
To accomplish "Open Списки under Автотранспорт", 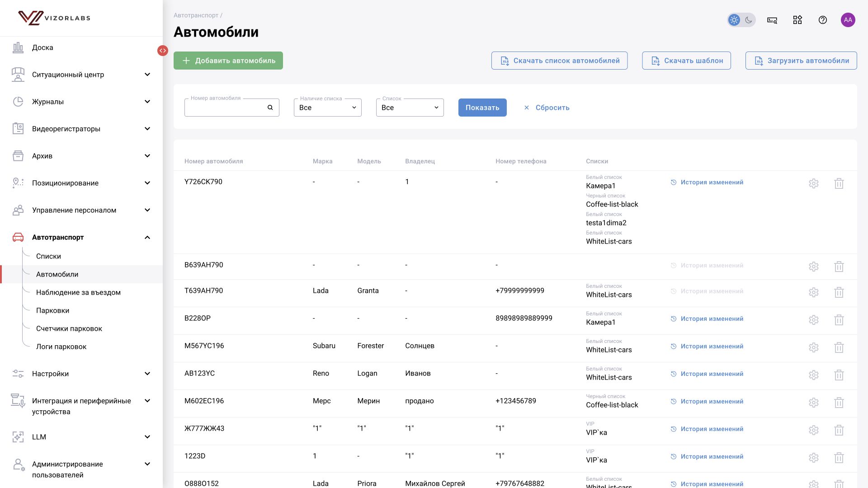I will (48, 256).
